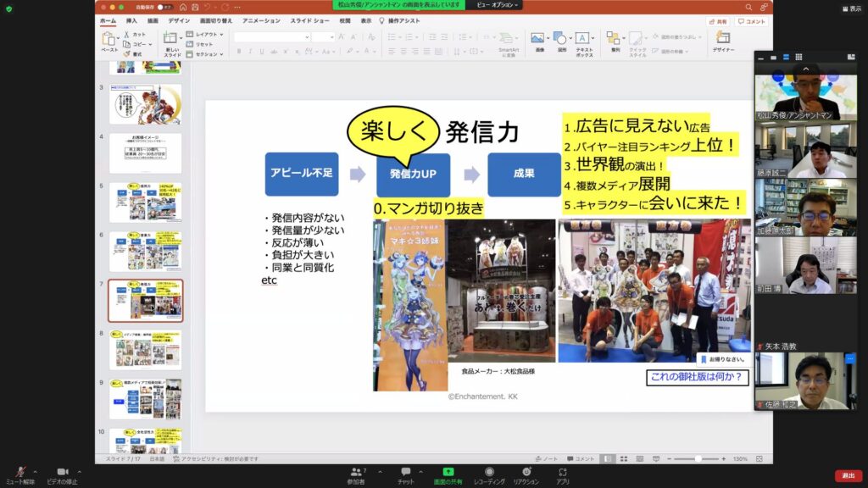This screenshot has height=488, width=868.
Task: Switch video panel to single-speaker strip view
Action: pyautogui.click(x=773, y=57)
